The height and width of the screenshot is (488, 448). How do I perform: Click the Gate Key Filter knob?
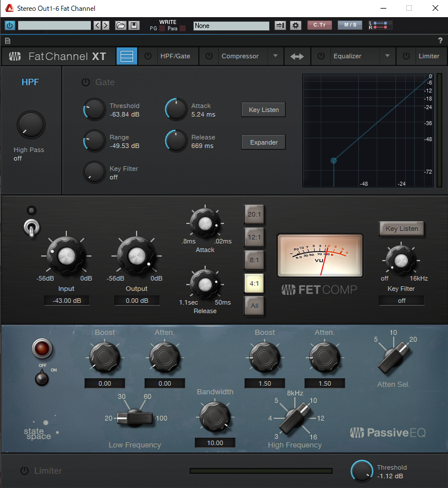click(94, 173)
